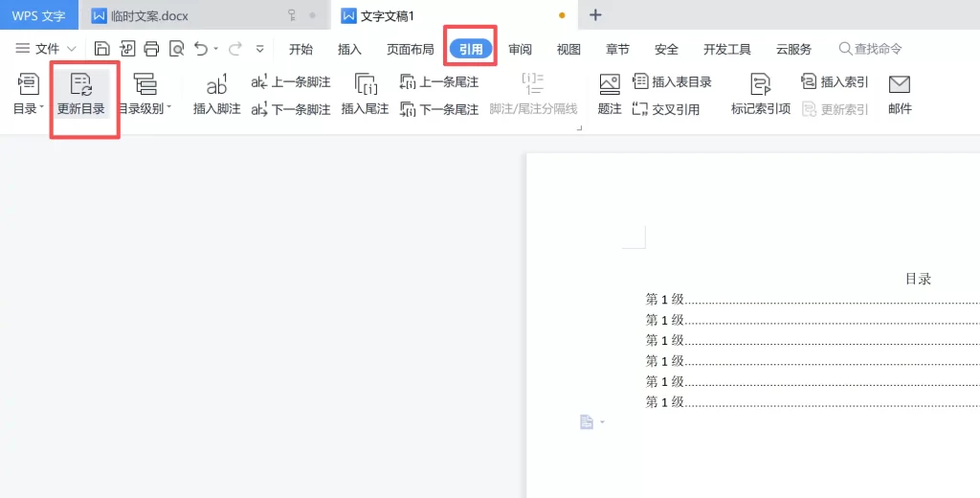Open a new tab with plus button
The width and height of the screenshot is (980, 498).
[x=595, y=15]
